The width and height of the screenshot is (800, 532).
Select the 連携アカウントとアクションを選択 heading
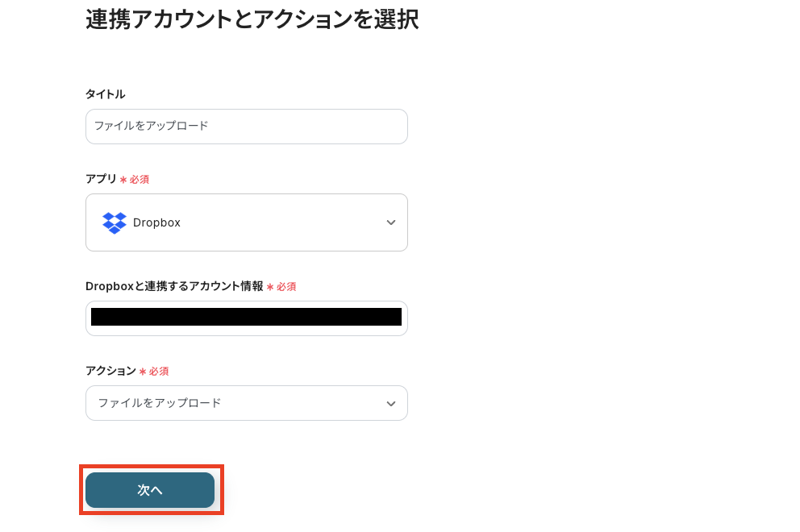(x=251, y=19)
